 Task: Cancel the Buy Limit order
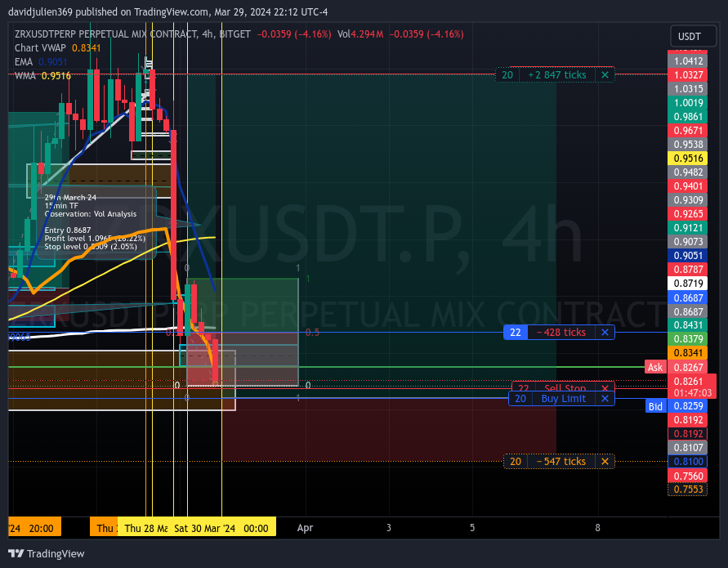click(x=605, y=399)
